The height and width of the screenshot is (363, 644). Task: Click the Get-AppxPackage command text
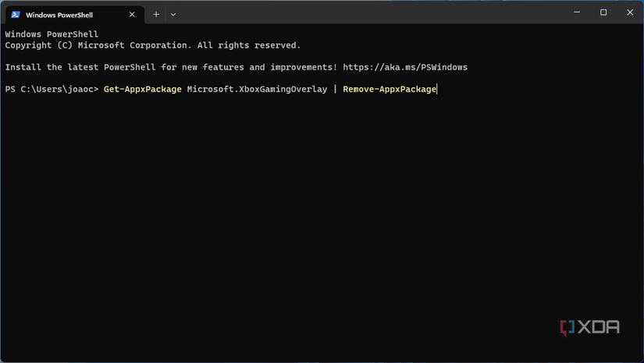pyautogui.click(x=142, y=89)
